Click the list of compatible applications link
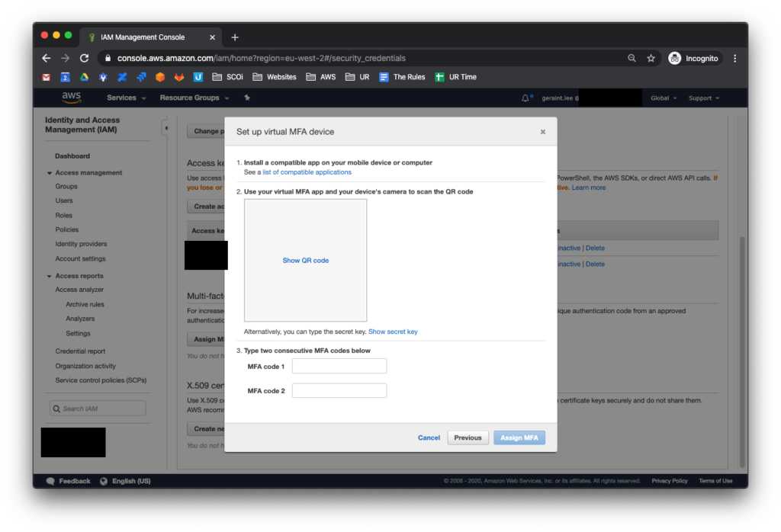 tap(307, 172)
